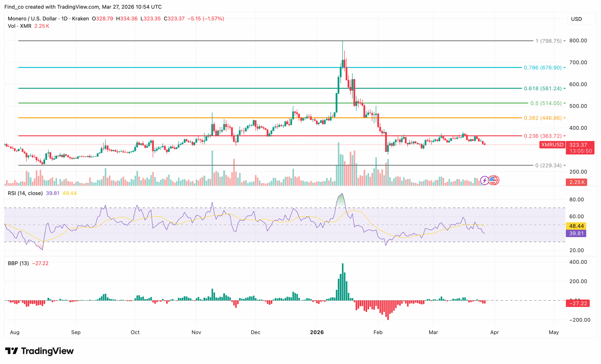
Task: Click 400.00 on the BBP axis
Action: coord(578,262)
